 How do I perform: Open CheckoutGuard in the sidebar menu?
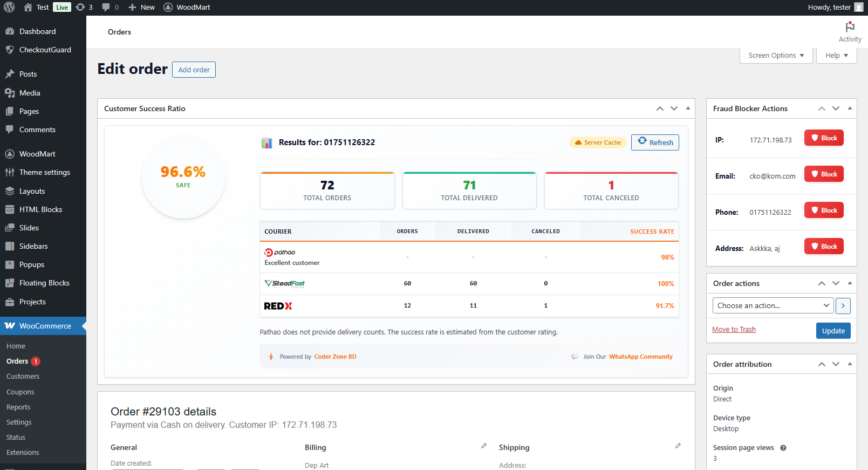45,50
